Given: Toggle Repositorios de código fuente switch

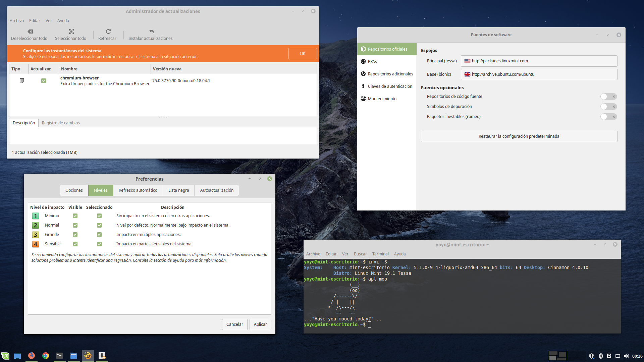Looking at the screenshot, I should click(x=608, y=97).
